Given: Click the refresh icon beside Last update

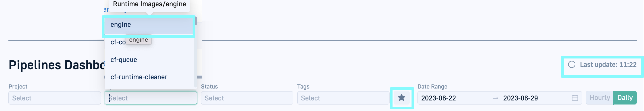Looking at the screenshot, I should point(572,65).
